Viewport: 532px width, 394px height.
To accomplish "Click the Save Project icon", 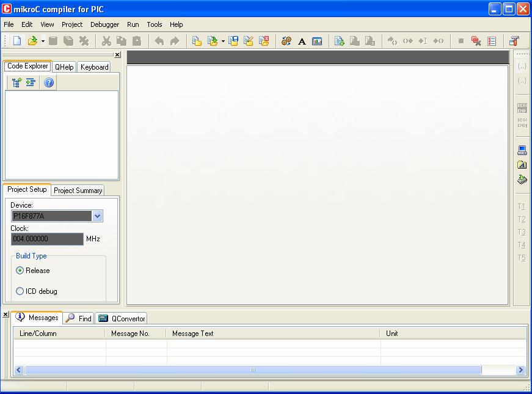I will click(233, 41).
